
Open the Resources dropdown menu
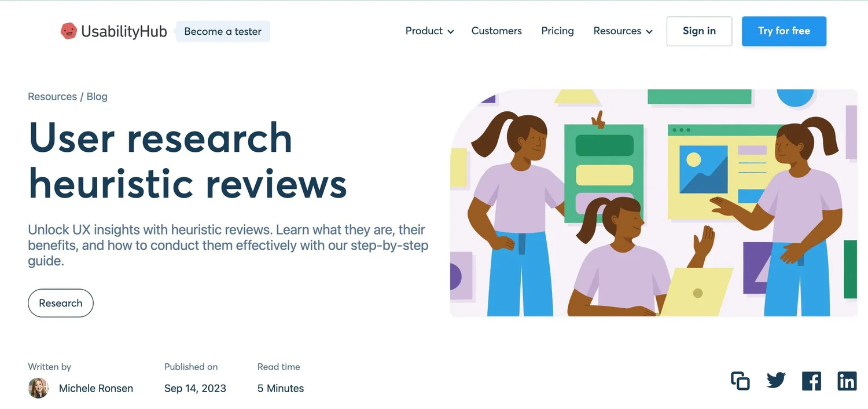tap(617, 31)
